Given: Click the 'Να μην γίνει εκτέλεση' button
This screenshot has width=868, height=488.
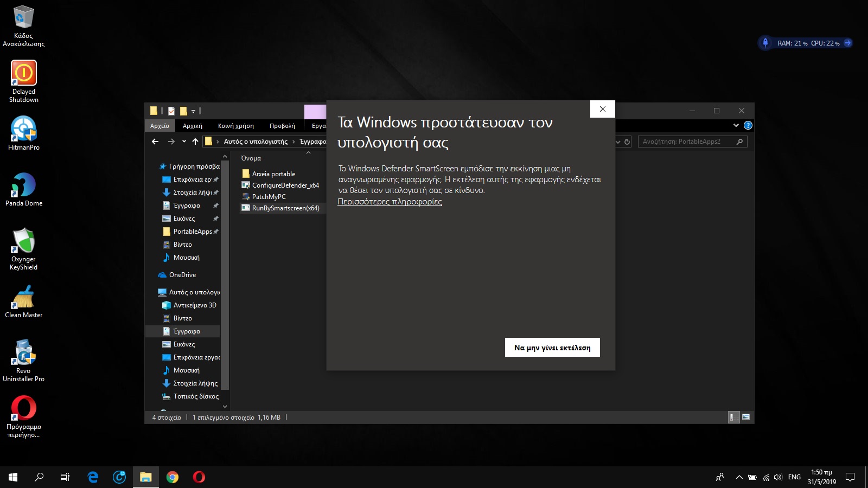Looking at the screenshot, I should pos(552,348).
